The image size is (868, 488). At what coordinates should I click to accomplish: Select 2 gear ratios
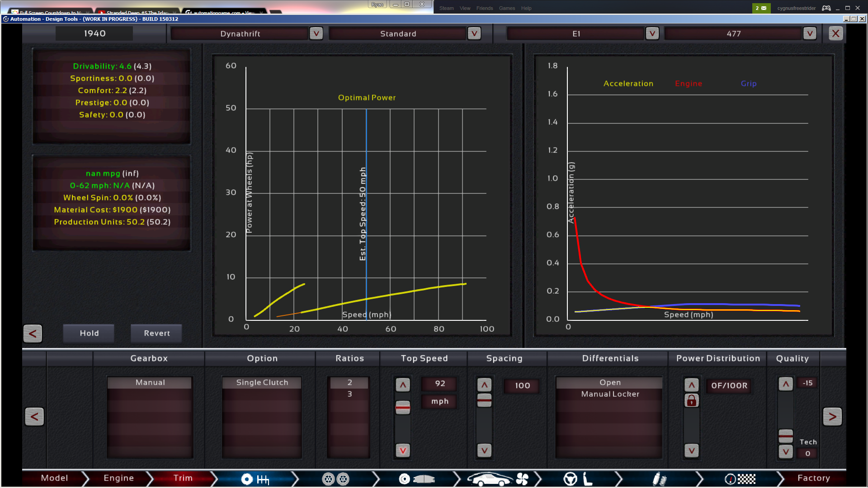tap(349, 383)
